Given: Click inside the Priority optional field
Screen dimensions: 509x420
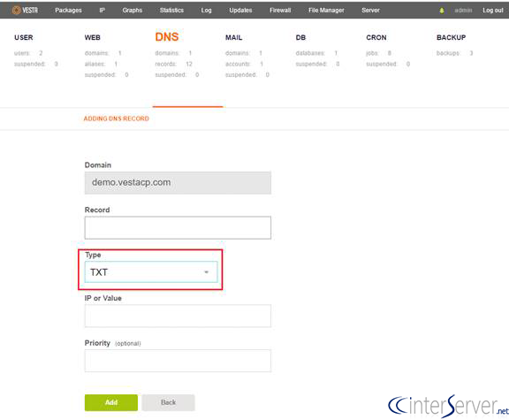Looking at the screenshot, I should (x=178, y=361).
